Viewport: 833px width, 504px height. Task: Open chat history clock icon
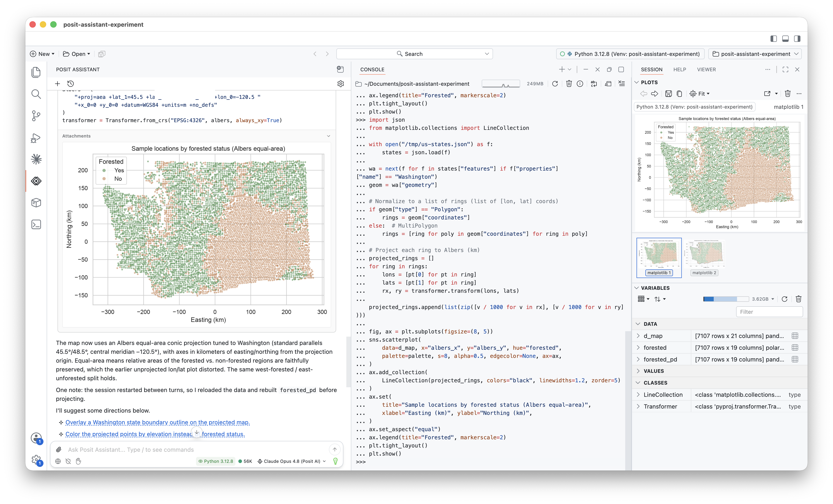(70, 83)
